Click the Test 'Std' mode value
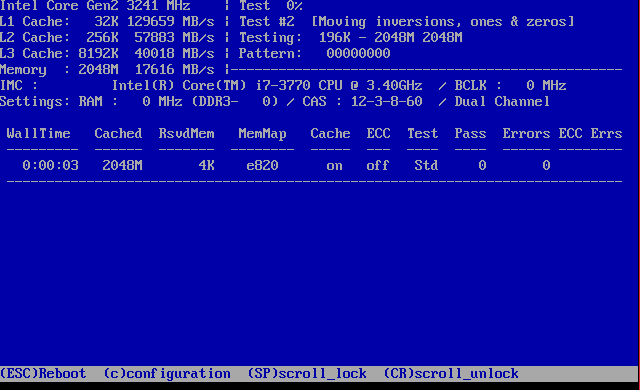The image size is (640, 390). click(426, 166)
